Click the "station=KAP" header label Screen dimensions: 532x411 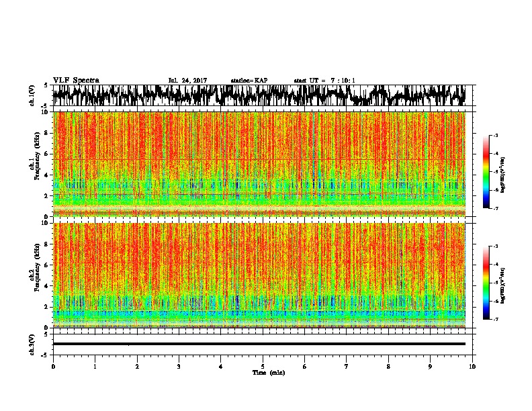(249, 81)
